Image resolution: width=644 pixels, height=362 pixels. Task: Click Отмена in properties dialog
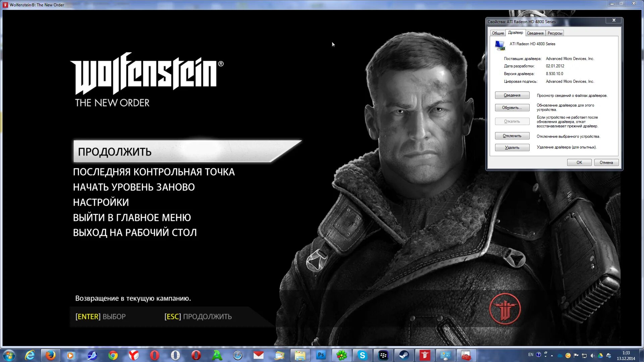coord(606,163)
